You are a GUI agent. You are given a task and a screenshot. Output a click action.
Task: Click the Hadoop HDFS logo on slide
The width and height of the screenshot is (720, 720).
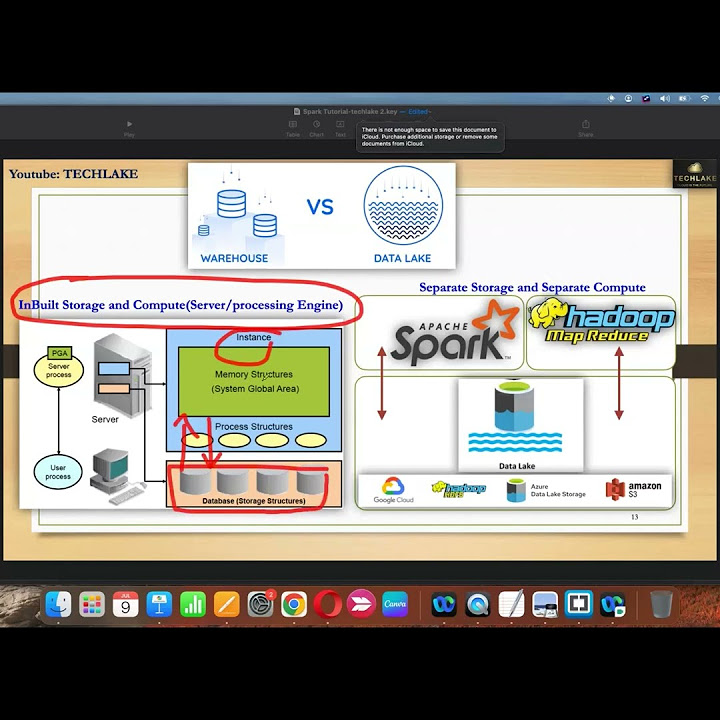(459, 489)
